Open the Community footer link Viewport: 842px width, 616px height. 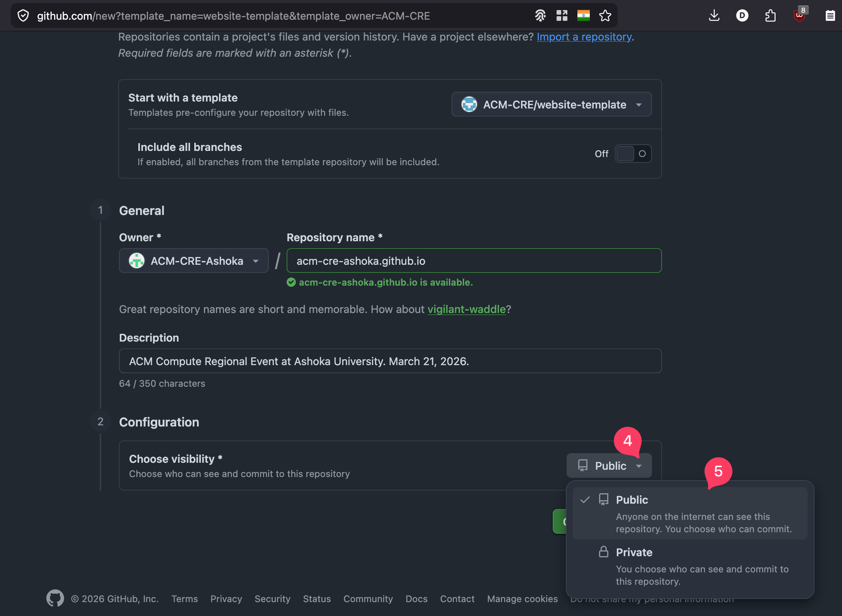click(x=368, y=599)
